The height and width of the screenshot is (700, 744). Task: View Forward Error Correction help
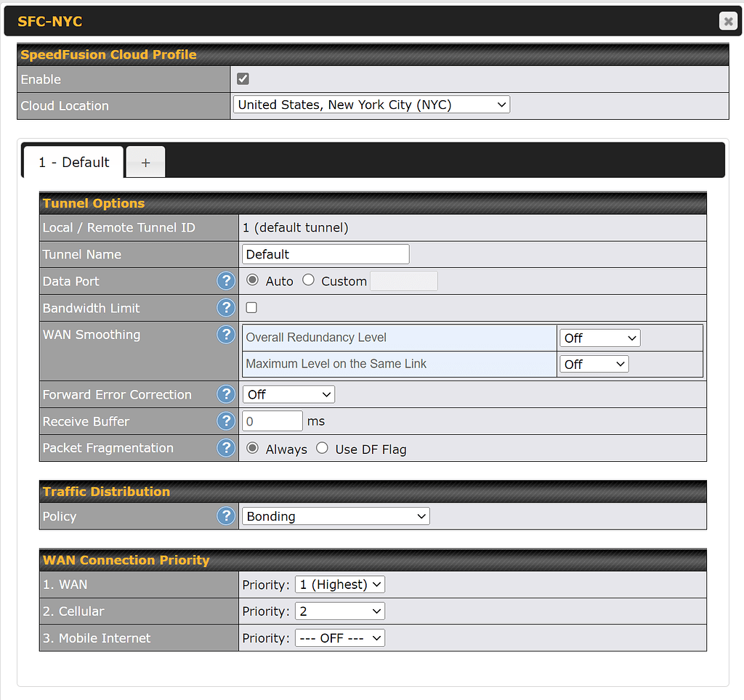click(226, 394)
